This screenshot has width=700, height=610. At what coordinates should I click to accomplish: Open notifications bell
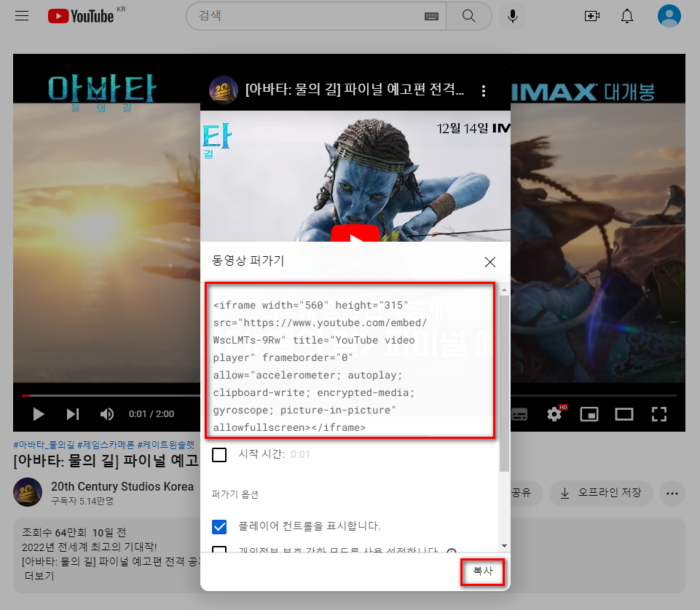point(627,16)
